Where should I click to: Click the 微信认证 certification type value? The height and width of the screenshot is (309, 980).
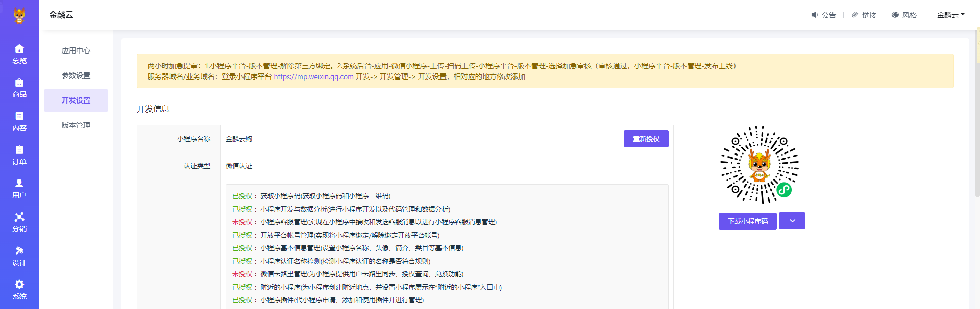coord(239,166)
